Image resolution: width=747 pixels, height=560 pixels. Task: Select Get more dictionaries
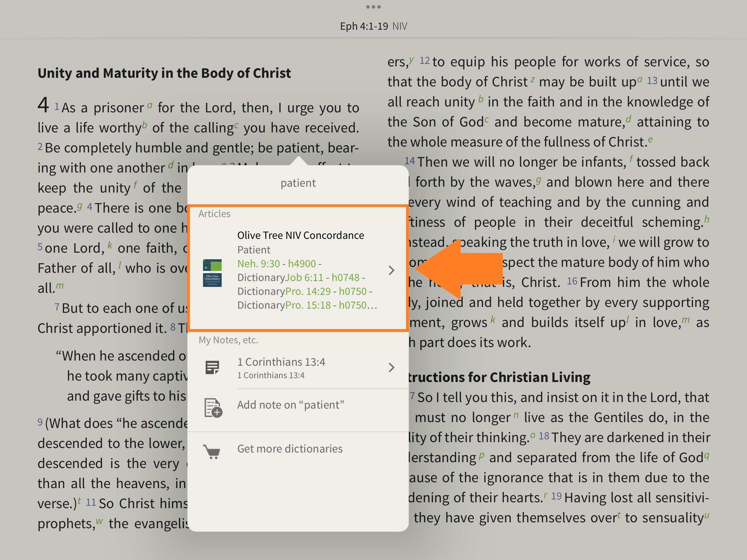pos(290,449)
